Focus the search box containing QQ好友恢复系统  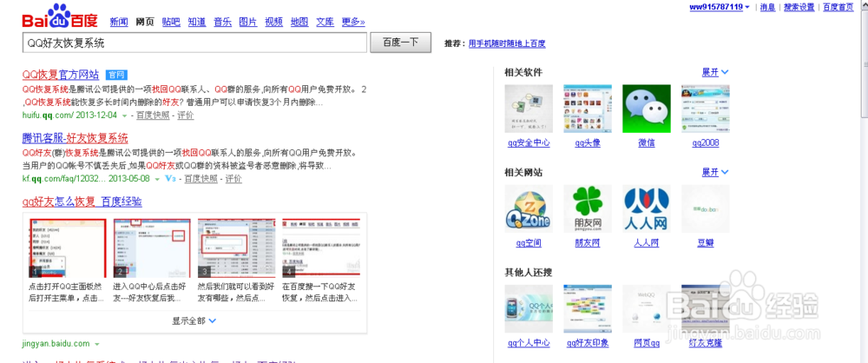[x=194, y=43]
